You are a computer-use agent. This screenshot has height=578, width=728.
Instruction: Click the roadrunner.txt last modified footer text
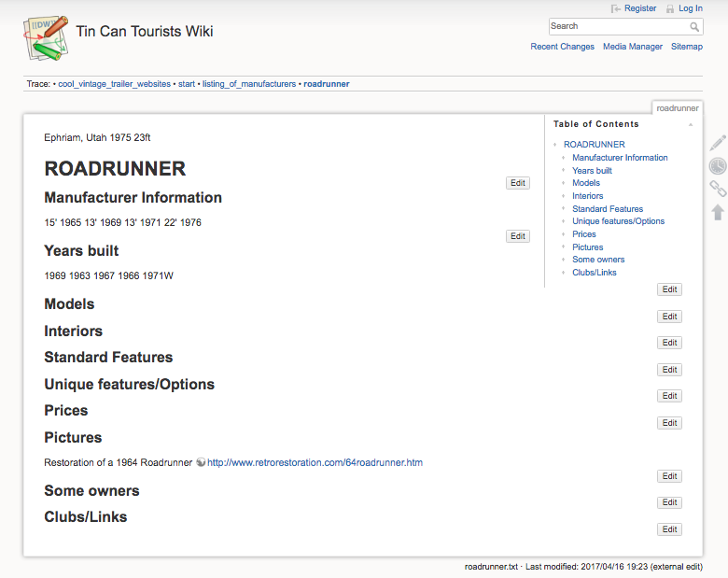tap(583, 567)
